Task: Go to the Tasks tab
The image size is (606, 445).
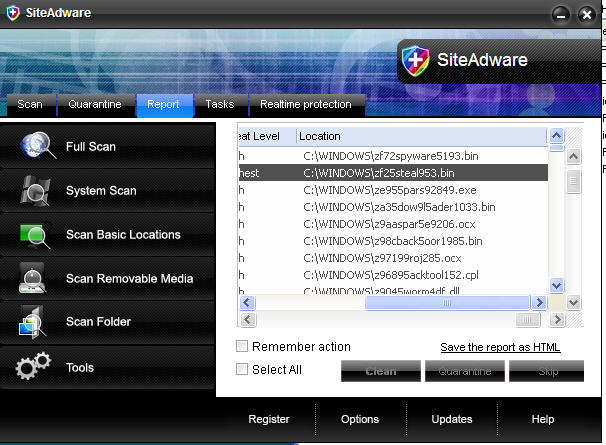Action: [220, 104]
